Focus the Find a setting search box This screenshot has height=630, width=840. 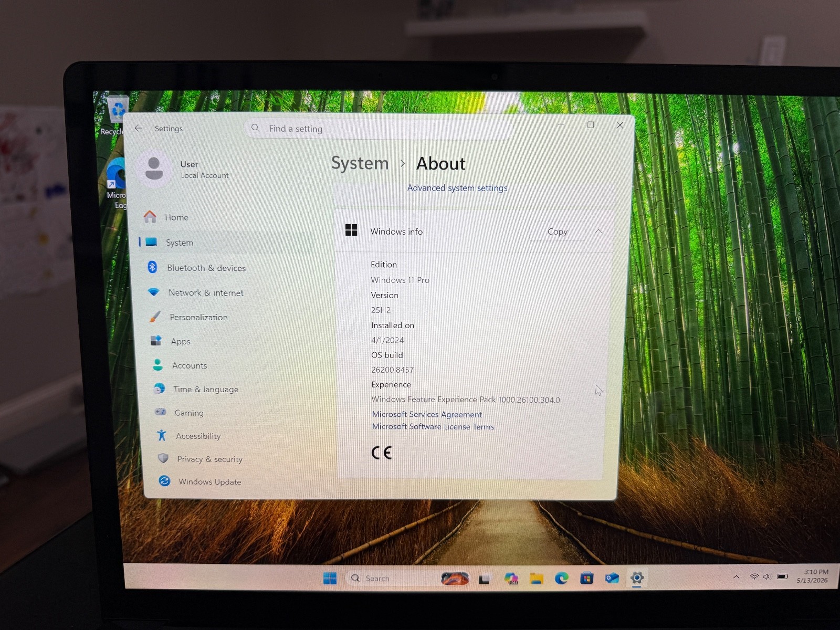(377, 129)
